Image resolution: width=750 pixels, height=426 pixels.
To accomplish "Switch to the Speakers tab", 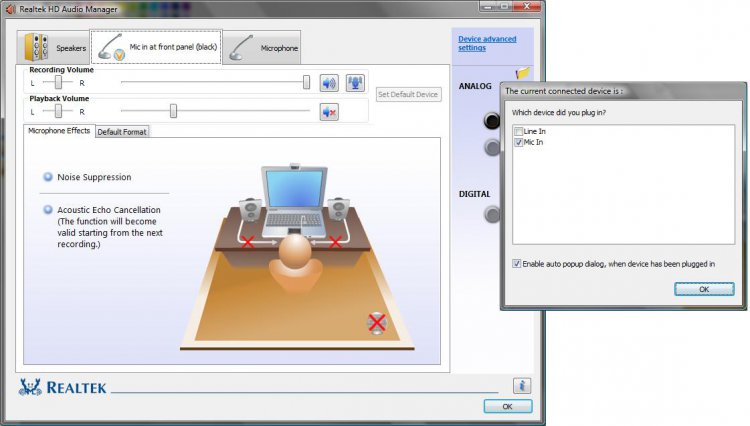I will 54,48.
